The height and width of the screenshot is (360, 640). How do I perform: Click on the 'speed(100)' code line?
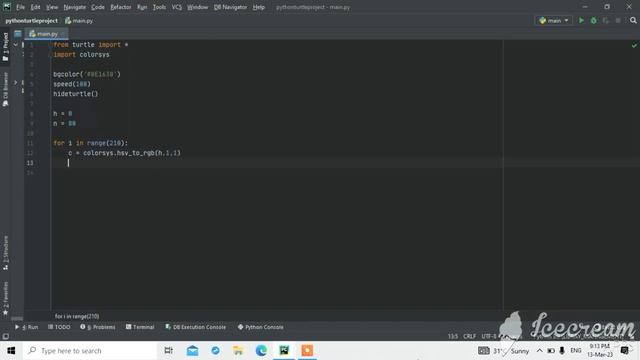(72, 84)
